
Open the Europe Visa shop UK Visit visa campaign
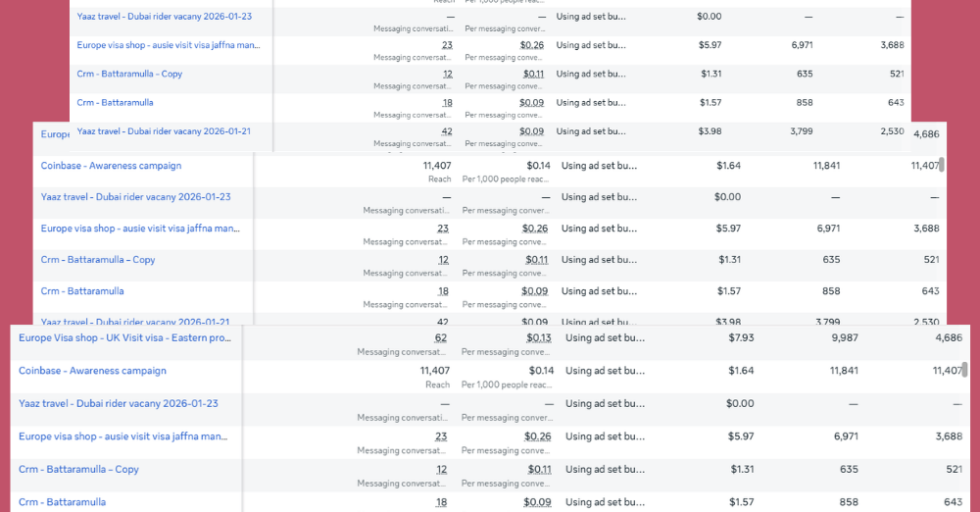[124, 338]
